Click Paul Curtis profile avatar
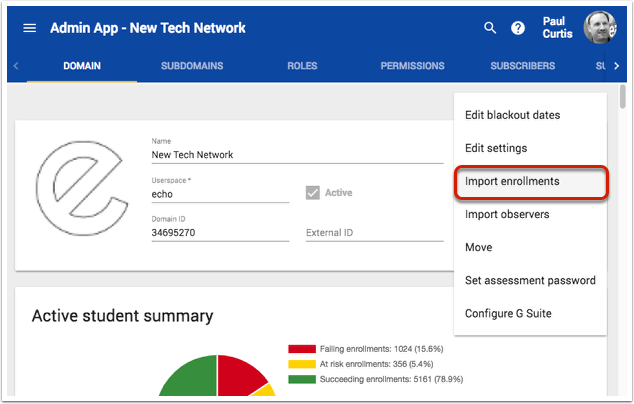634x404 pixels. pyautogui.click(x=600, y=27)
